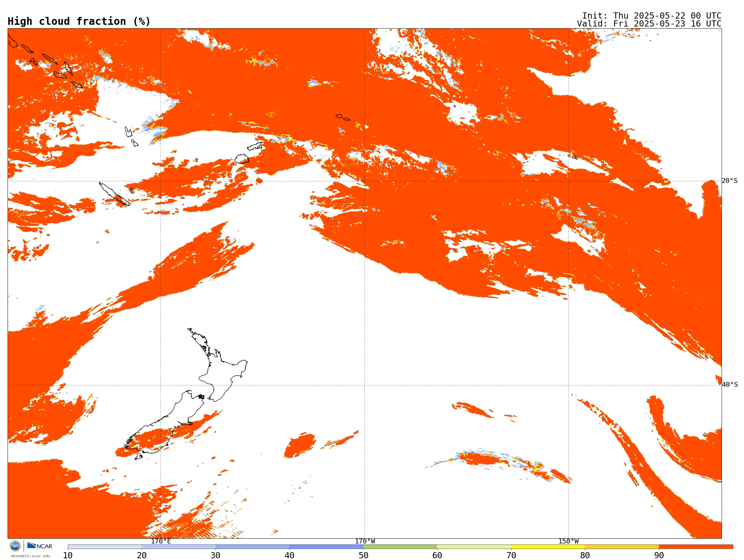744x560 pixels.
Task: Click the colorbar tick label 70
Action: [511, 556]
